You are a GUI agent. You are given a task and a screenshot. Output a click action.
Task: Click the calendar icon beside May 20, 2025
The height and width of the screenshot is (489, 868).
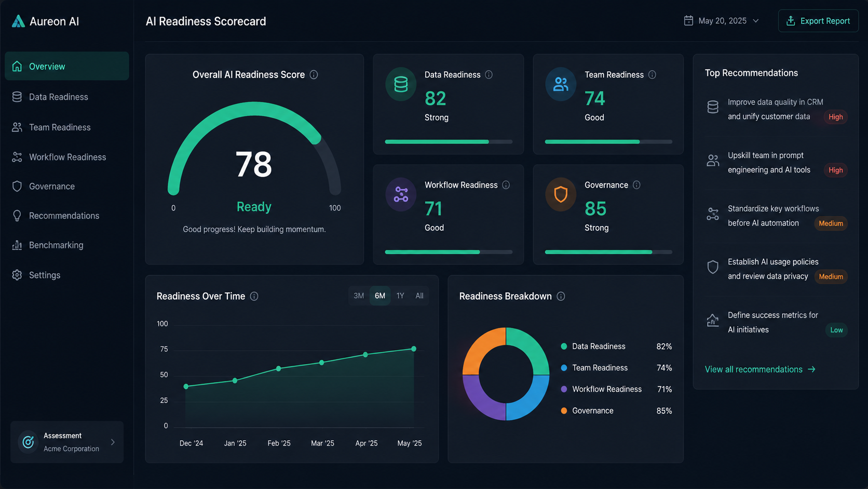click(x=688, y=21)
